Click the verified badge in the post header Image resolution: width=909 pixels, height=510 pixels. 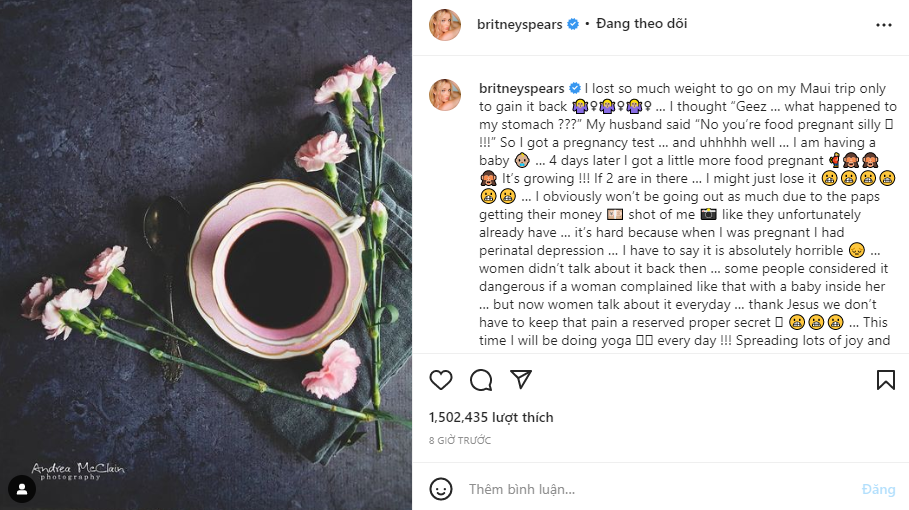point(573,24)
